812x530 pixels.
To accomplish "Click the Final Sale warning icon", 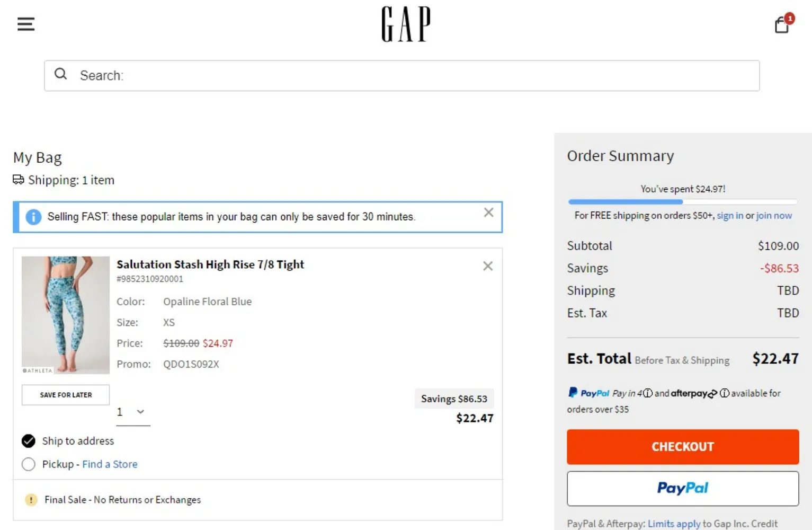I will (x=31, y=500).
